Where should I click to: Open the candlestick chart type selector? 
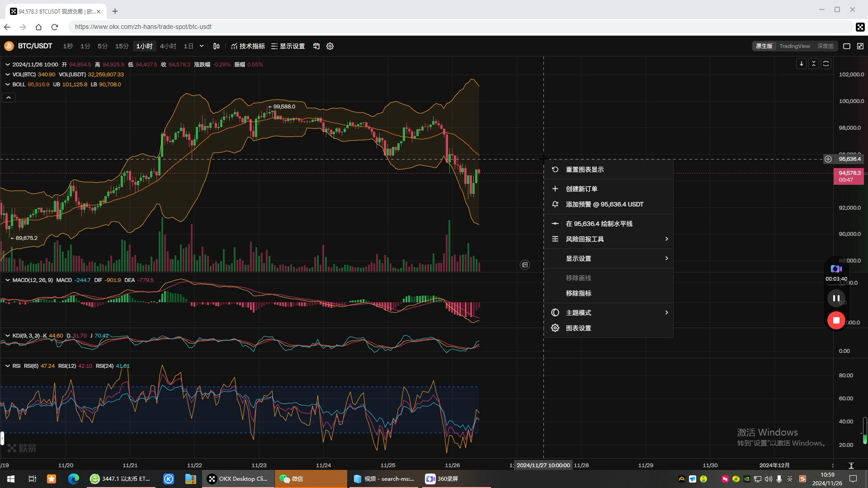click(x=217, y=46)
